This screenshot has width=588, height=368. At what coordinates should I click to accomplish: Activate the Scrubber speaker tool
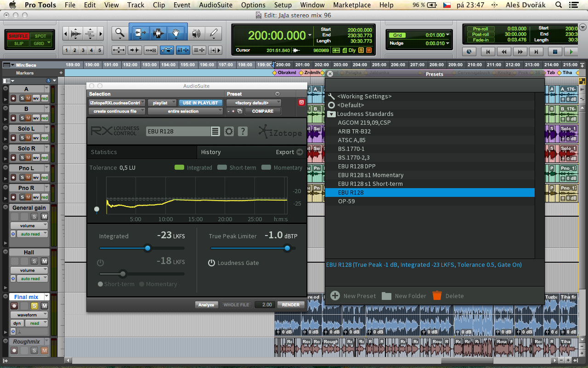pos(196,33)
